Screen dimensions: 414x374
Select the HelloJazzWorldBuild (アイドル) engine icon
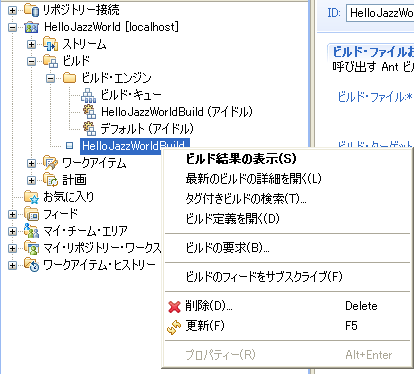point(89,112)
